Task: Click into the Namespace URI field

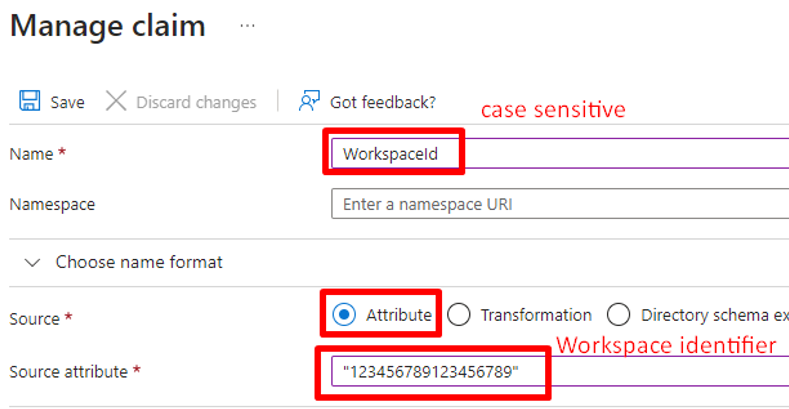Action: pos(560,204)
